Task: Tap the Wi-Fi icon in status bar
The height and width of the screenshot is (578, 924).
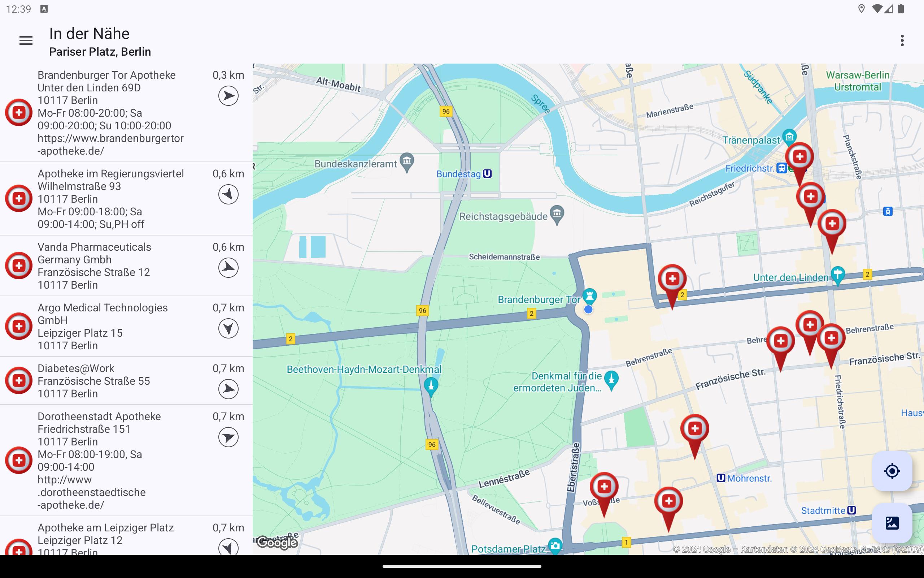Action: click(x=877, y=9)
